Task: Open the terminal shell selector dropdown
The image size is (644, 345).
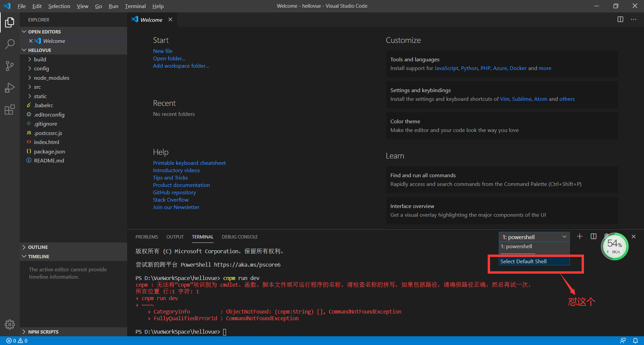Action: coord(534,237)
